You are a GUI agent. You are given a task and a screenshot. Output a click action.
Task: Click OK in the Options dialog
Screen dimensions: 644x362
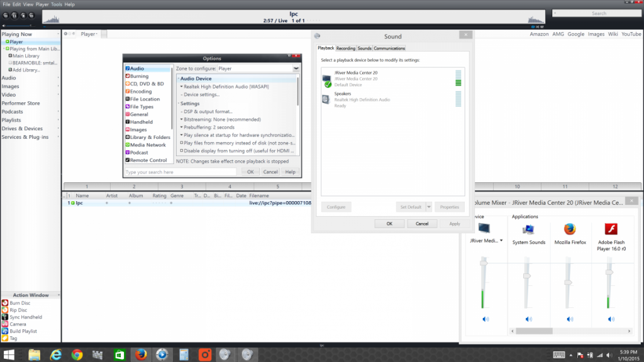click(250, 172)
